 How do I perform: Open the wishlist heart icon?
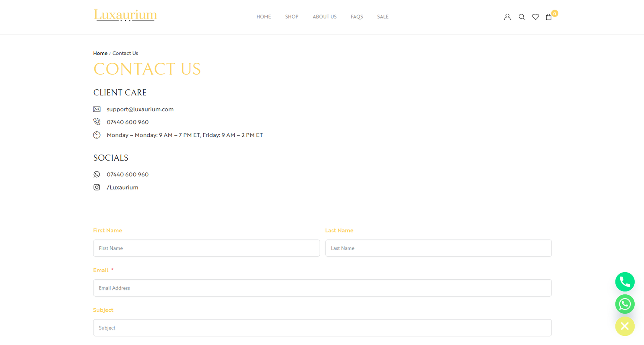(535, 17)
